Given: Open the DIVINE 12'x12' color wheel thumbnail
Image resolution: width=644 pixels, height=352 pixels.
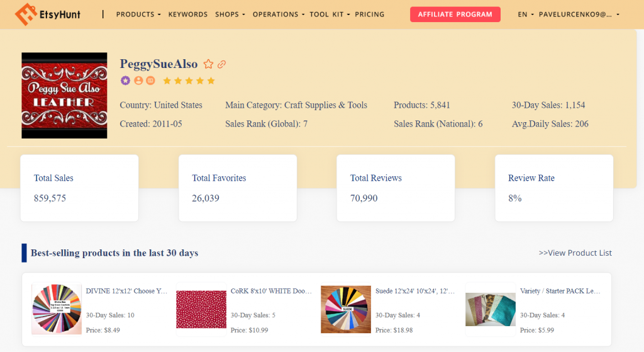Looking at the screenshot, I should click(x=57, y=309).
